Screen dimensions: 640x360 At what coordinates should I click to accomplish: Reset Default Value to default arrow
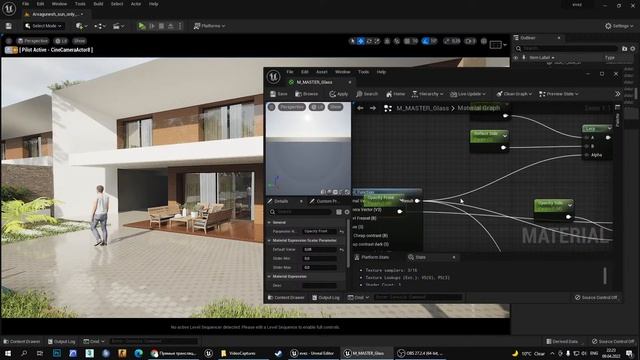click(x=342, y=249)
